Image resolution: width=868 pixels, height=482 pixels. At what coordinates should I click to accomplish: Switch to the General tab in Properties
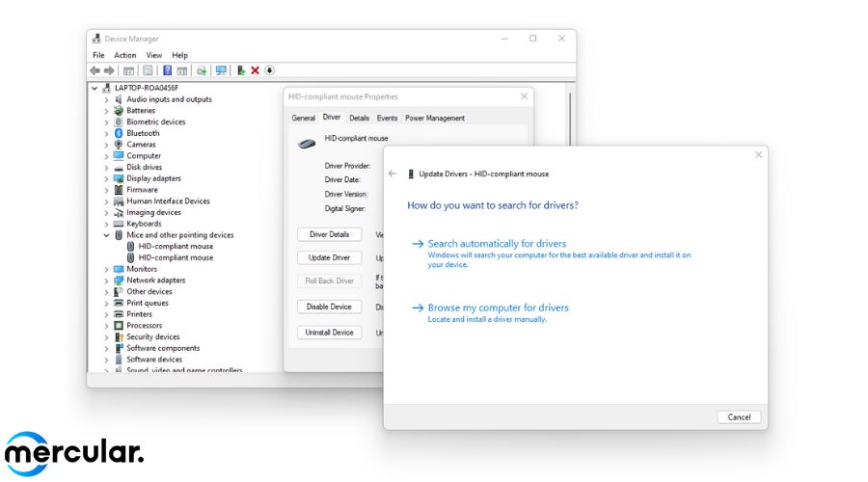coord(304,118)
